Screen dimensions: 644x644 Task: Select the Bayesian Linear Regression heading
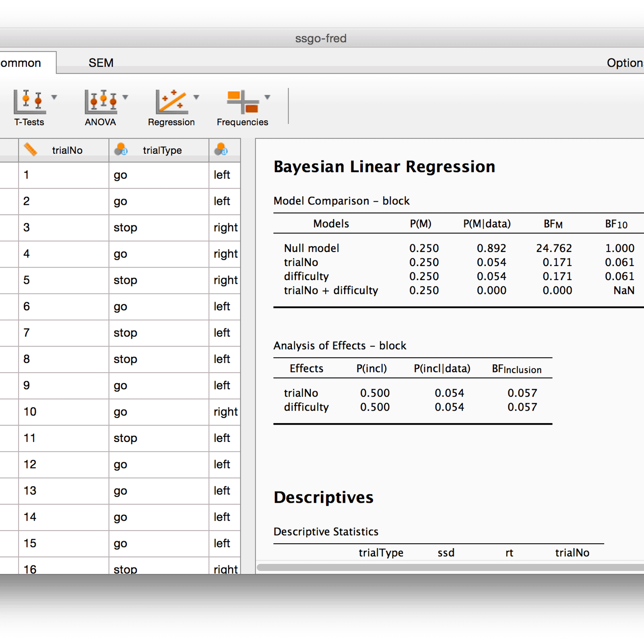[x=384, y=167]
